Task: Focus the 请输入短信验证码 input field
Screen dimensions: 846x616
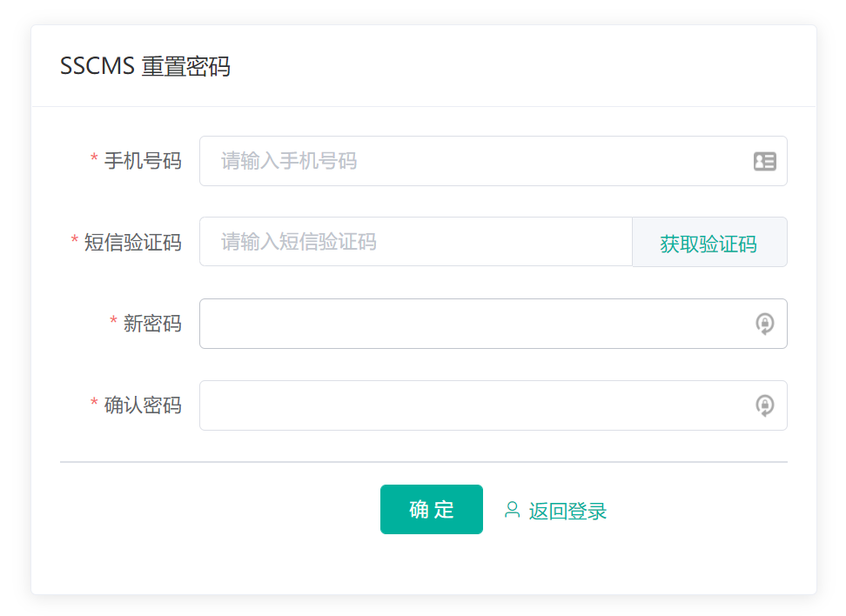Action: [416, 242]
